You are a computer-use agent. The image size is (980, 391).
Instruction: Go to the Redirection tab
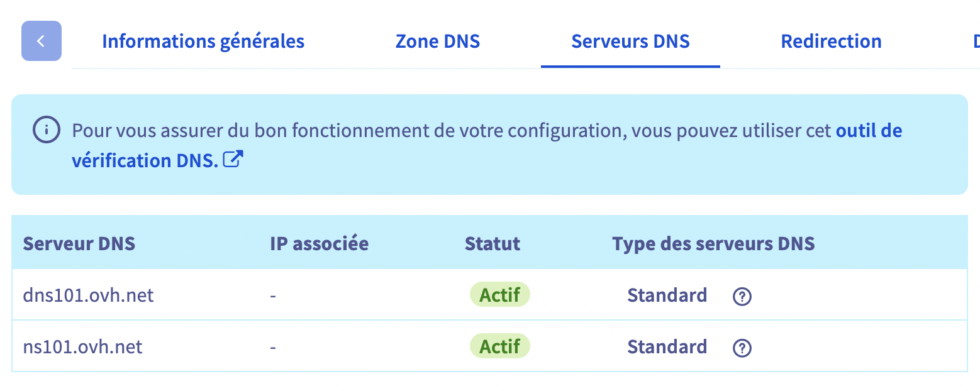831,41
